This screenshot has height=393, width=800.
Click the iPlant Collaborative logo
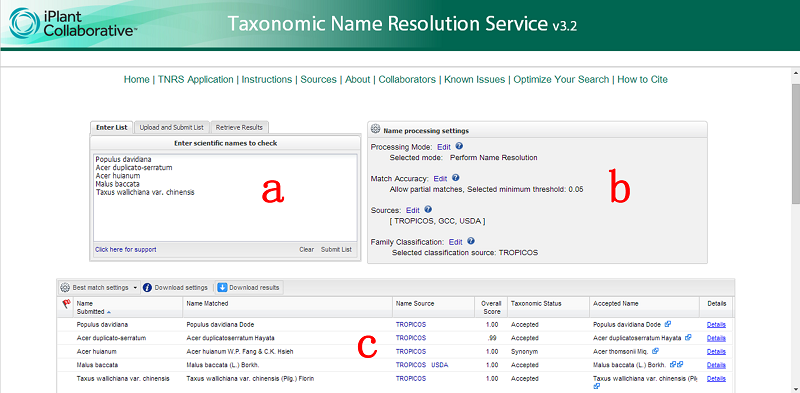coord(72,23)
